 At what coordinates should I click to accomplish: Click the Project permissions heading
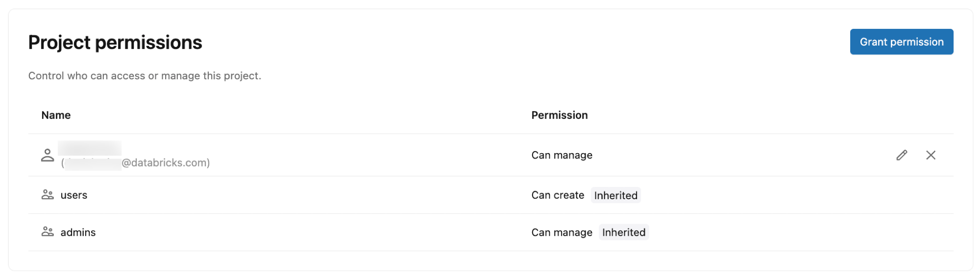(115, 43)
